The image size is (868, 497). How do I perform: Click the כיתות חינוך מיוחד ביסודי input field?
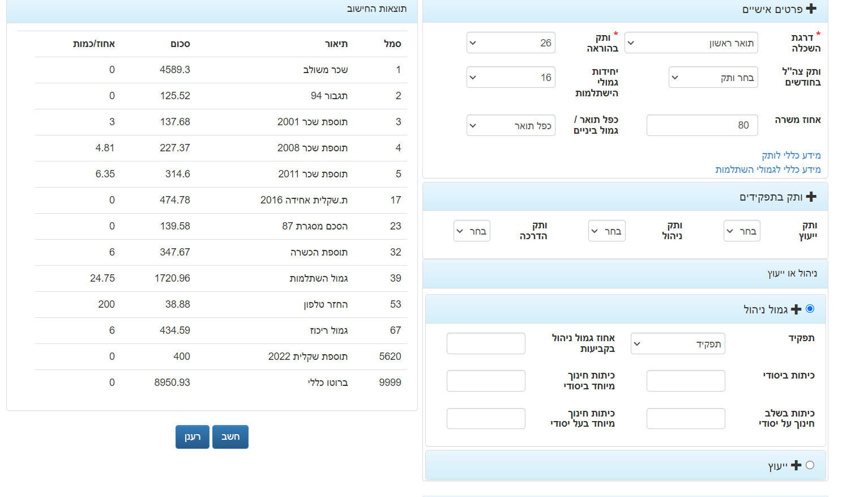[x=486, y=381]
